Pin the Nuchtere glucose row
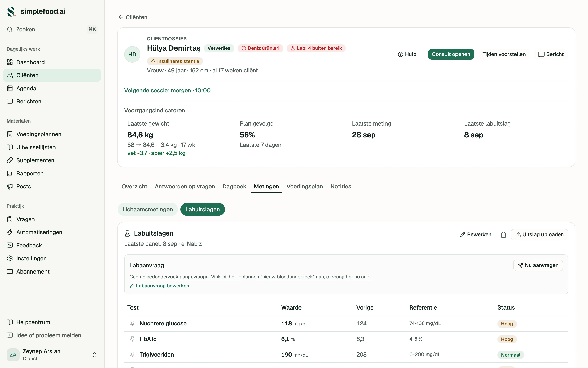Image resolution: width=588 pixels, height=368 pixels. pos(132,323)
